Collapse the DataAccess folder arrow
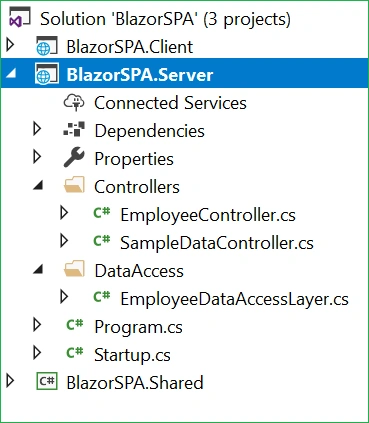This screenshot has height=423, width=369. 38,269
